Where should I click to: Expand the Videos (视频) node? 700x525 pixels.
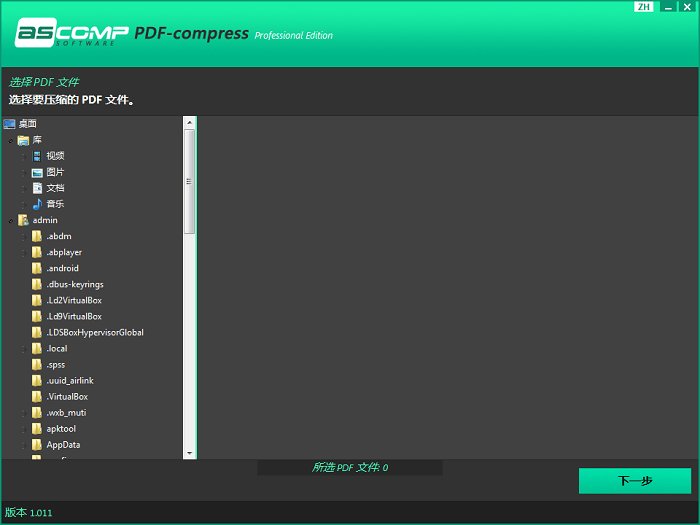[24, 157]
